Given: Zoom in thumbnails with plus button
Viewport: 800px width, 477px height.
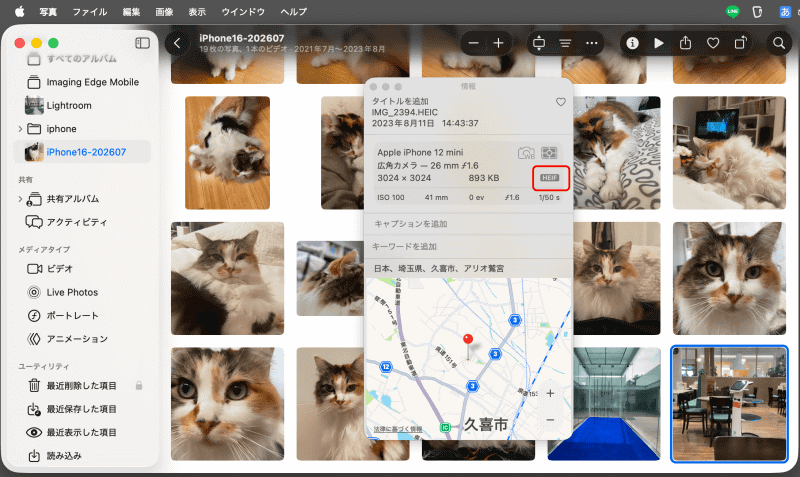Looking at the screenshot, I should click(x=498, y=43).
